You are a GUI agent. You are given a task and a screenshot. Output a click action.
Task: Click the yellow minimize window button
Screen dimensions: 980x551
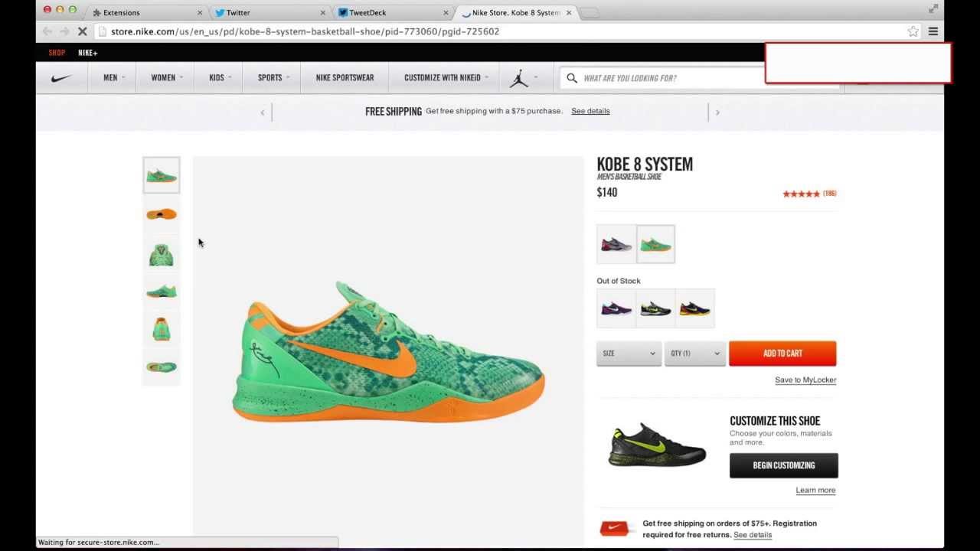point(60,10)
